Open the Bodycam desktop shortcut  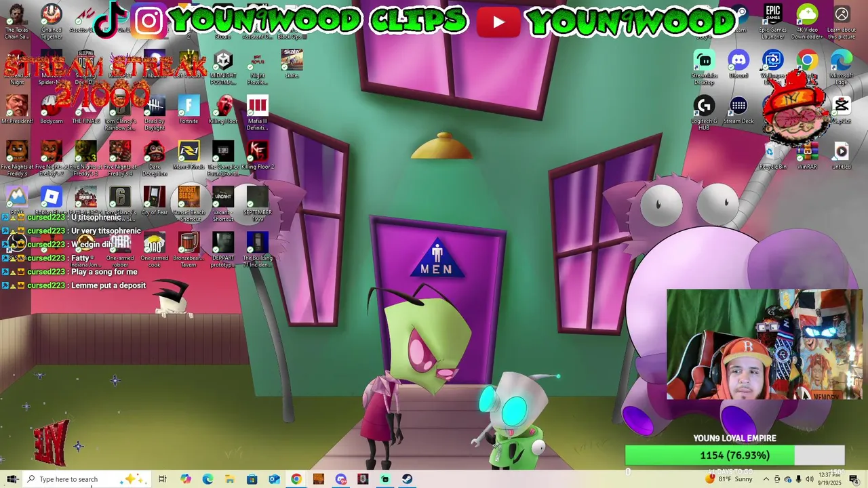[x=52, y=110]
